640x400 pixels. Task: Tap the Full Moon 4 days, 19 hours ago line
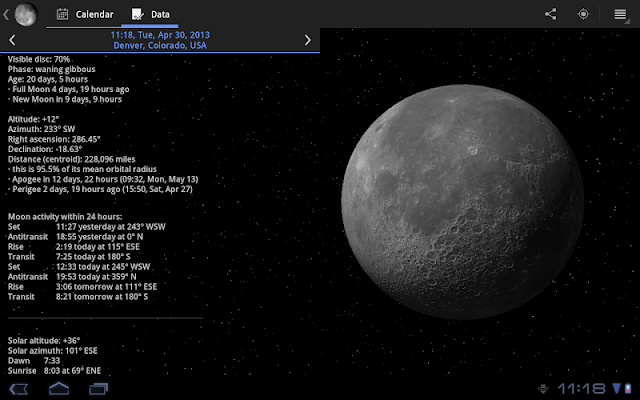point(69,89)
